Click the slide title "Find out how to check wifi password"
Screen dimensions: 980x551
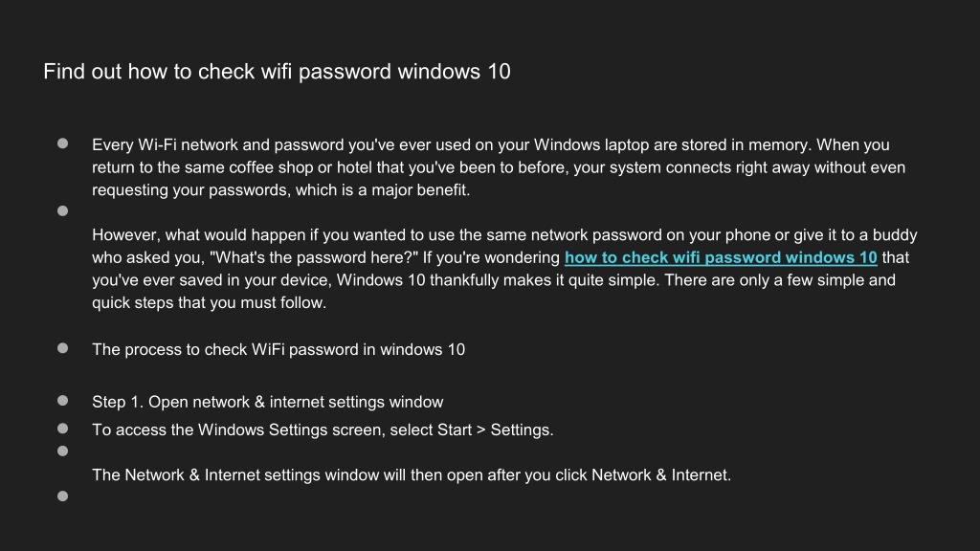(x=277, y=71)
